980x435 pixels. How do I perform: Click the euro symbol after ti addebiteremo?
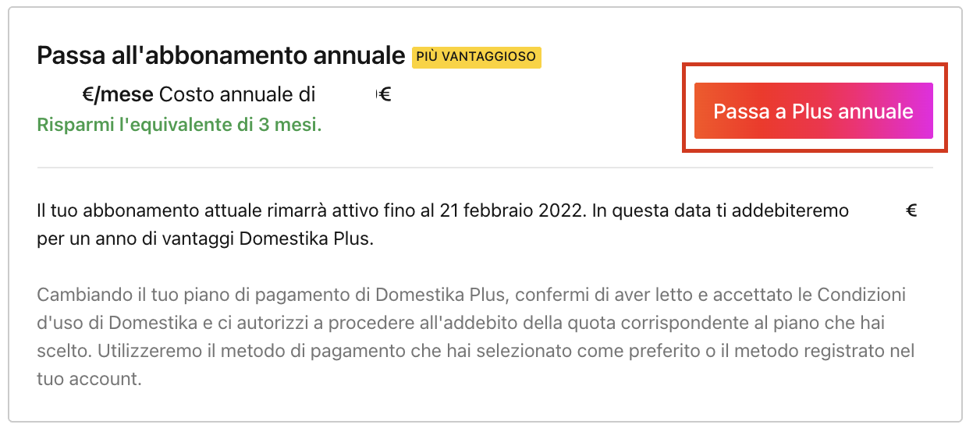(911, 210)
